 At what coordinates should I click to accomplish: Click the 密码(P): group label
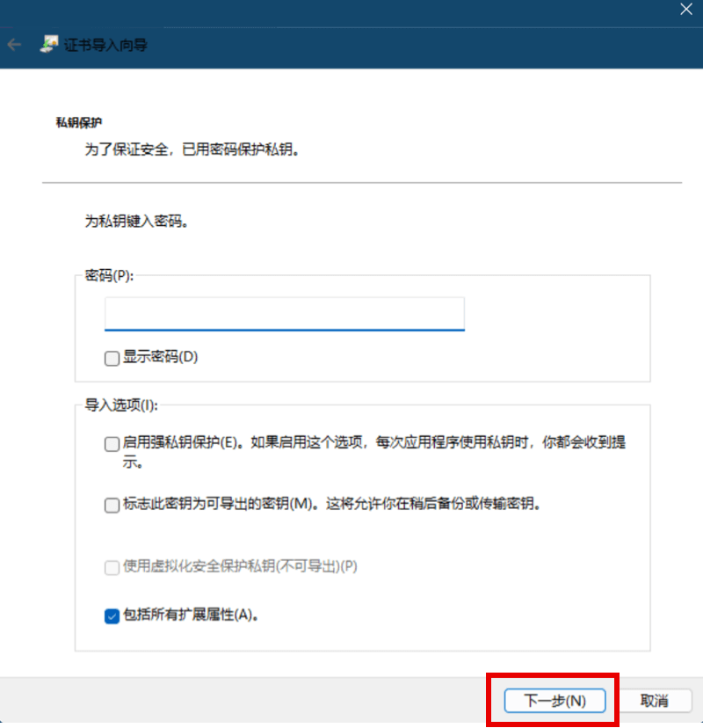click(x=109, y=275)
